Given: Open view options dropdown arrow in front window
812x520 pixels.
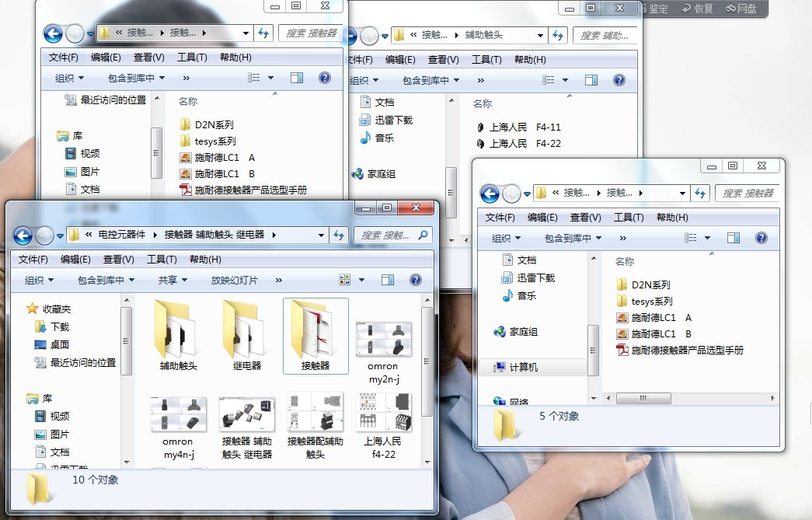Looking at the screenshot, I should [361, 280].
